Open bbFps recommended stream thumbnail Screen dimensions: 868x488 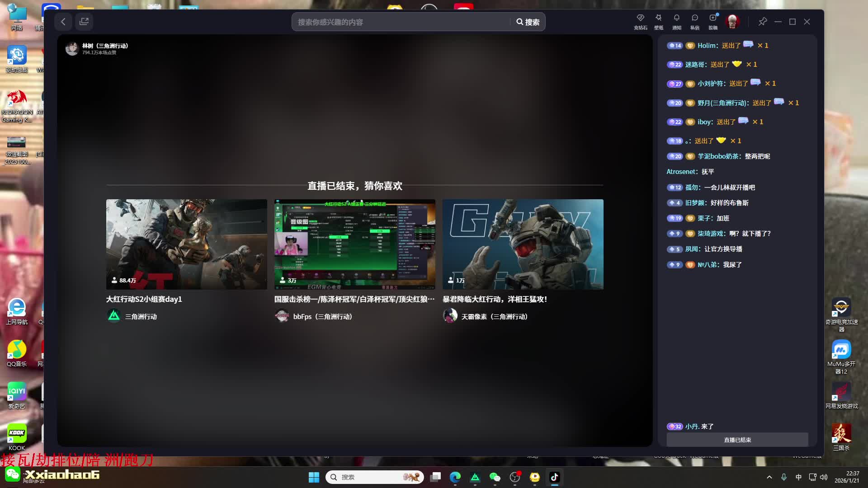(x=354, y=244)
